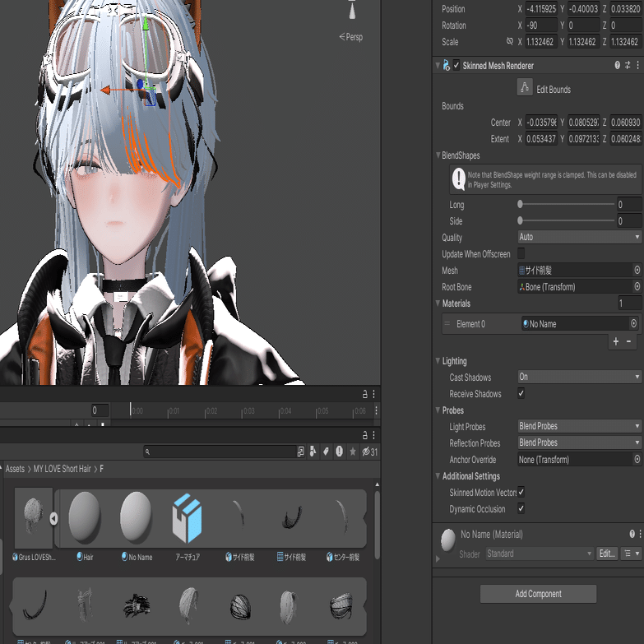
Task: Toggle hidden packages visibility showing 31
Action: 369,452
